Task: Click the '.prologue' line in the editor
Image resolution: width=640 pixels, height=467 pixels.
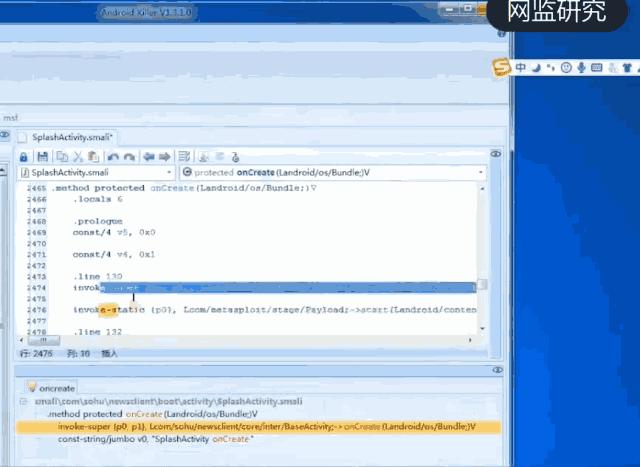Action: (98, 221)
